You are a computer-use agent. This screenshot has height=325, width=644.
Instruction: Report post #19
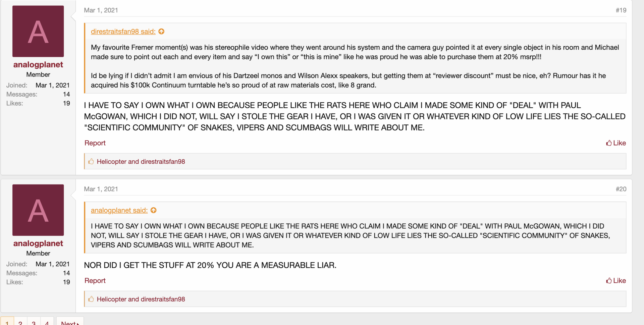[95, 143]
